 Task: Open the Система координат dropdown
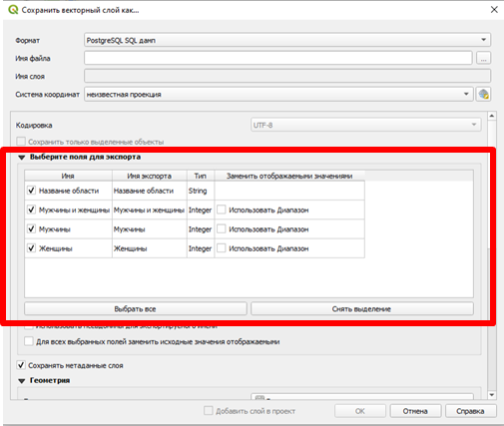point(278,95)
